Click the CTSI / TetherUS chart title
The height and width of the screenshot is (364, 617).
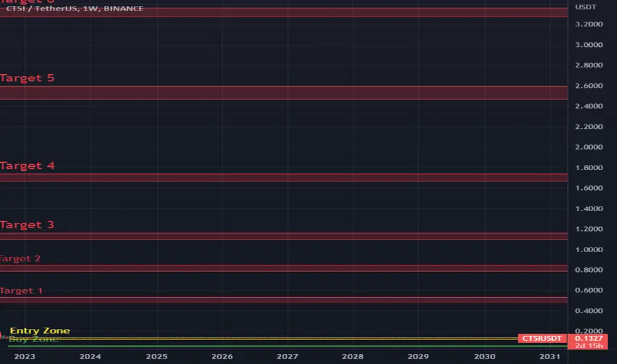tap(75, 8)
